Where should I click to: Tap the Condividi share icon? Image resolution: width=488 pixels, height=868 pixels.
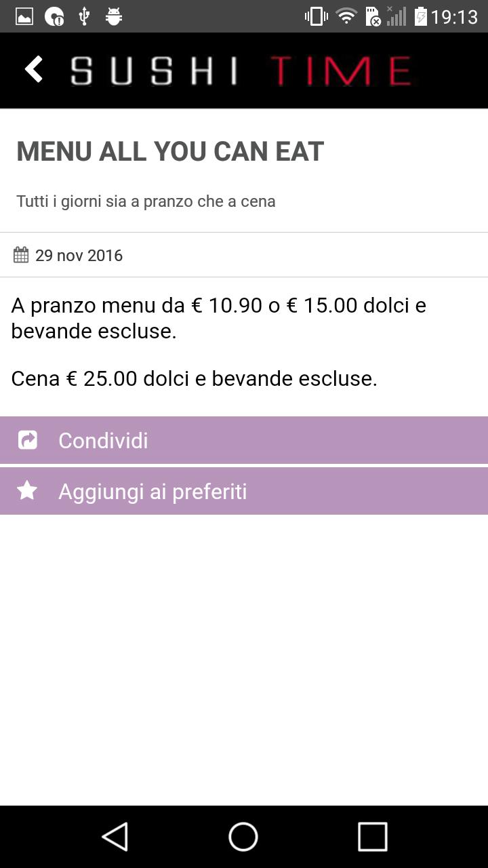(x=27, y=440)
